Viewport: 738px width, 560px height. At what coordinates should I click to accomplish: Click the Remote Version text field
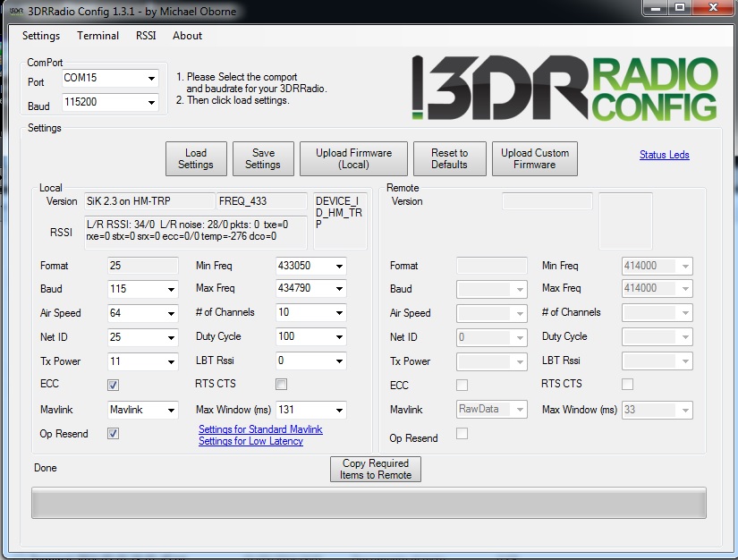pos(547,201)
